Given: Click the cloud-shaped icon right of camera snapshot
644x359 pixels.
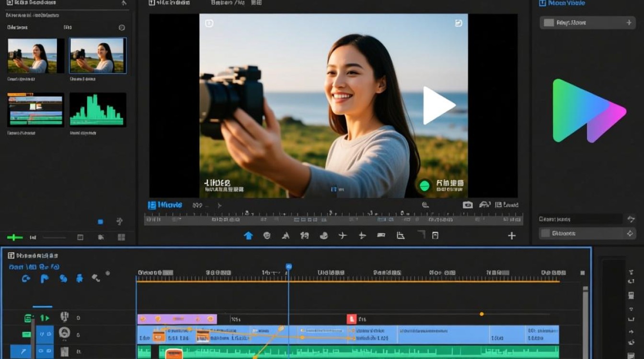Looking at the screenshot, I should (x=485, y=205).
